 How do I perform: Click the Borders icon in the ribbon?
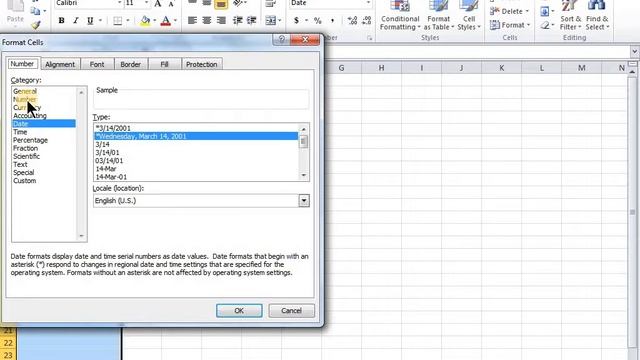click(118, 20)
